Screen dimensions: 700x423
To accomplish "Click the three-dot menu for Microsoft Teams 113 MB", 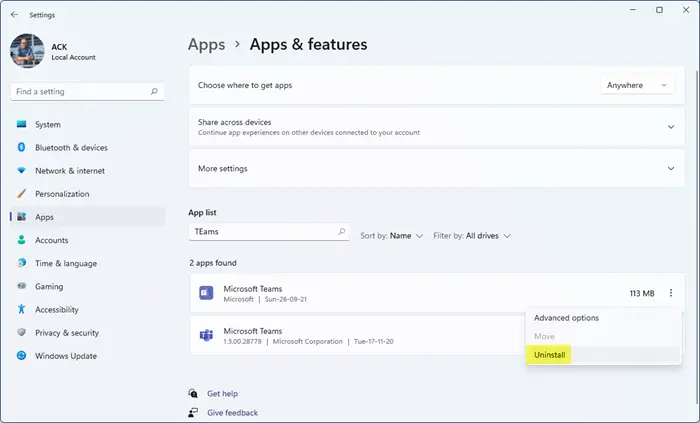I will pyautogui.click(x=671, y=293).
